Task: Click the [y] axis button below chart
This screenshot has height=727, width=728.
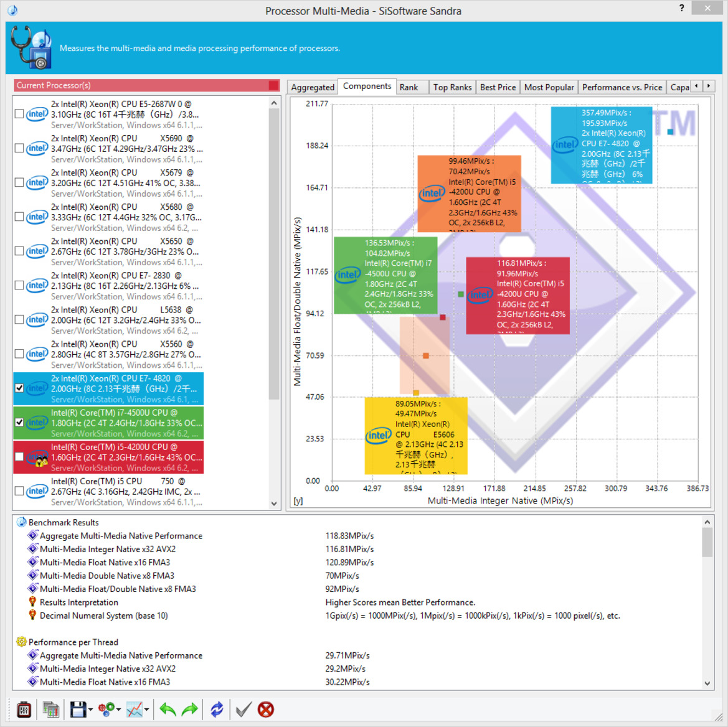Action: [x=298, y=501]
